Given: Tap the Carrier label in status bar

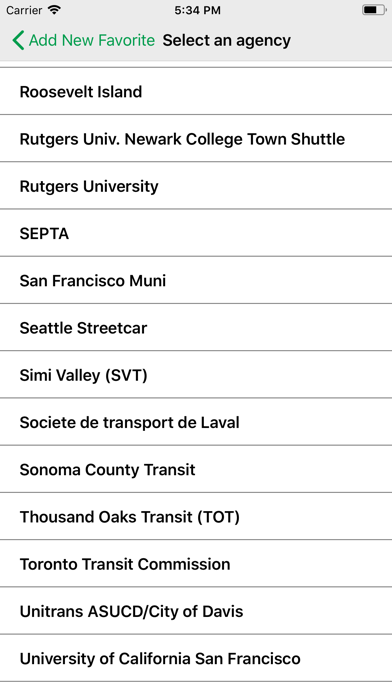Looking at the screenshot, I should tap(24, 10).
